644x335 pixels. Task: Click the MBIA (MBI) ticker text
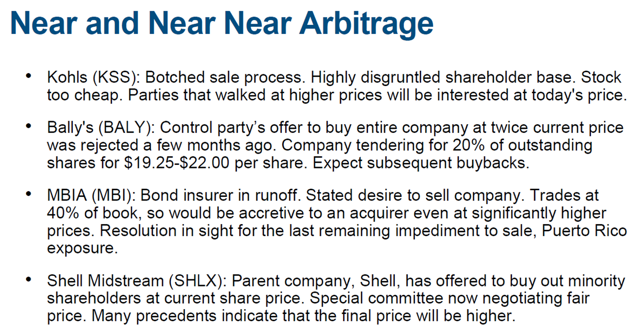[91, 195]
